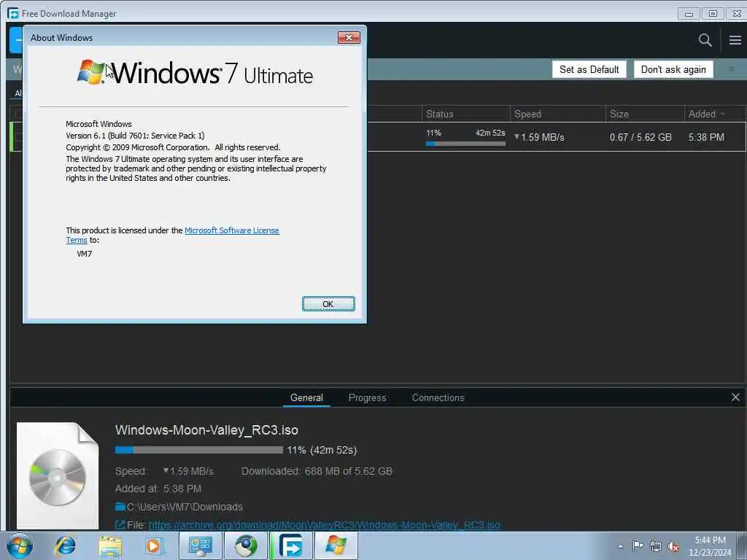Image resolution: width=747 pixels, height=560 pixels.
Task: Open Windows Explorer from the taskbar
Action: click(x=110, y=545)
